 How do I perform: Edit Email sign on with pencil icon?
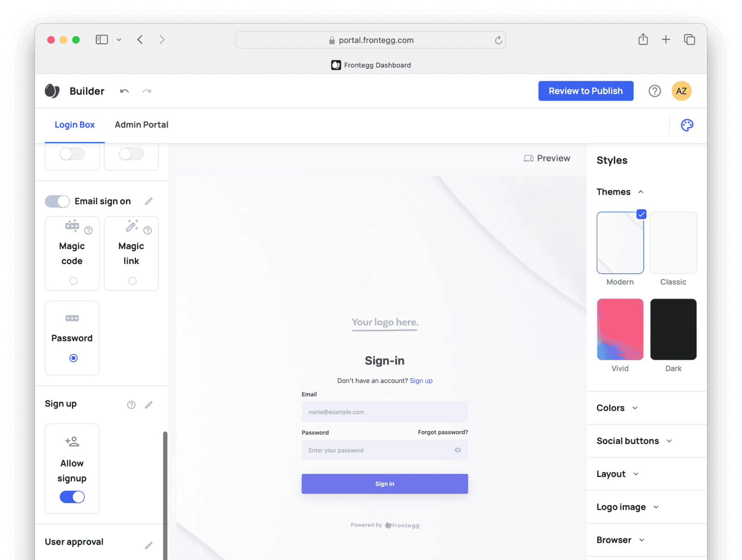click(x=148, y=201)
